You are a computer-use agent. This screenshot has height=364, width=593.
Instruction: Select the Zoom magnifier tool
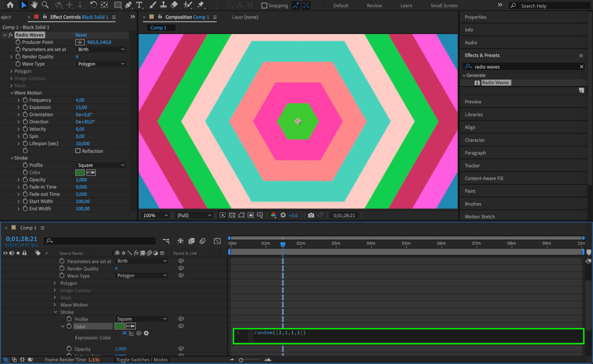(45, 5)
